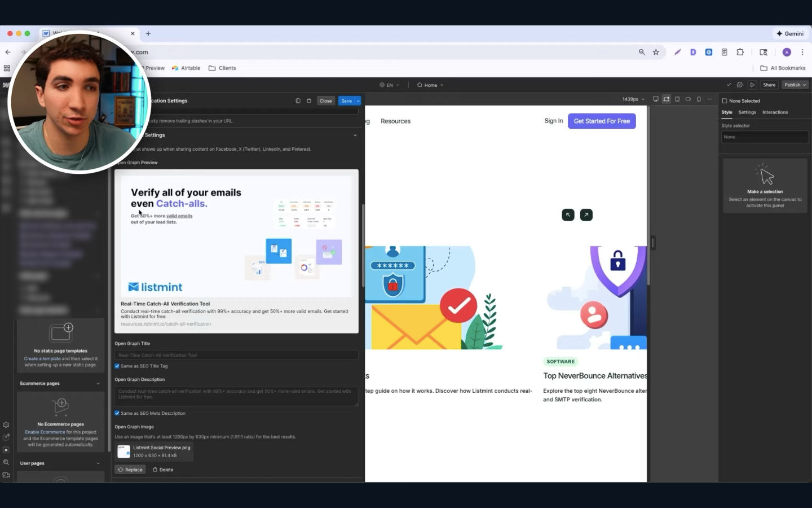Open the comments icon in top bar

tap(740, 85)
